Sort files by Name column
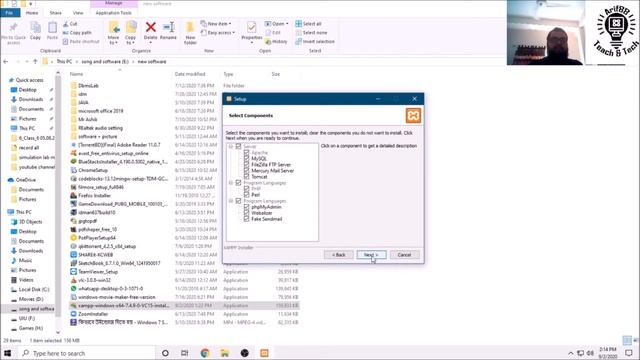 coord(76,74)
